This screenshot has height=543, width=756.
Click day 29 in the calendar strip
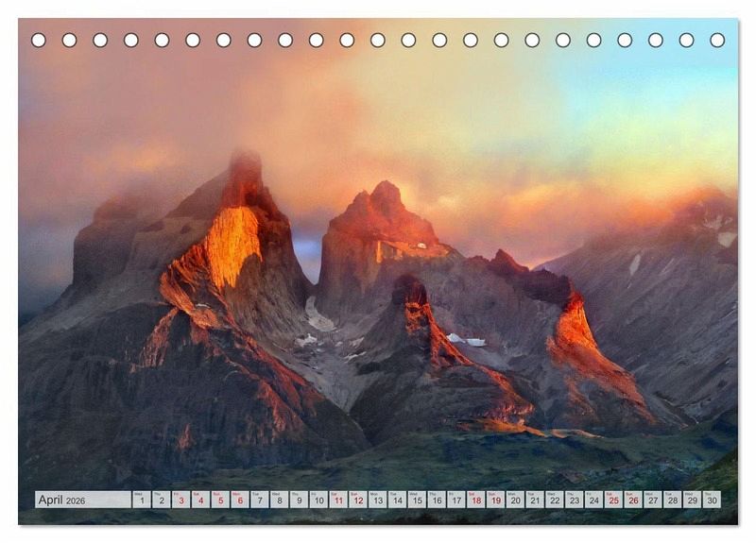click(x=693, y=500)
